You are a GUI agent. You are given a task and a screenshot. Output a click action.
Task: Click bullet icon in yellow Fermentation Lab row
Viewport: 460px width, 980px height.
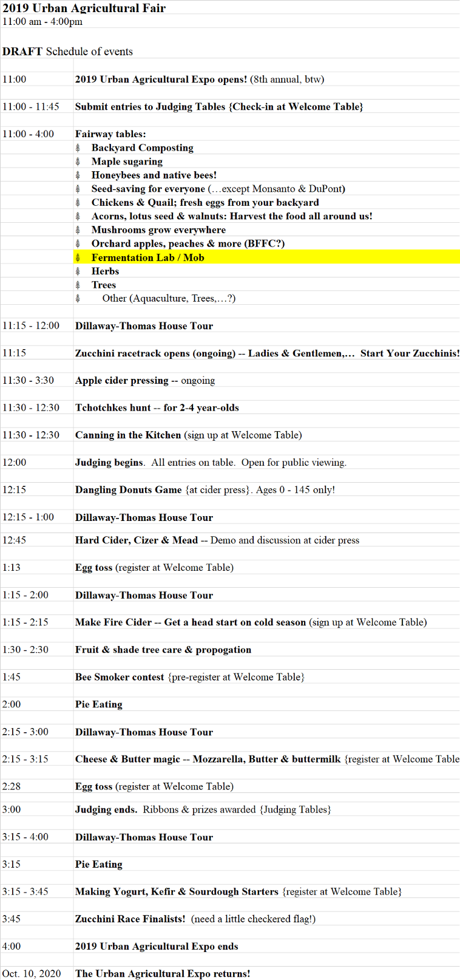click(78, 257)
